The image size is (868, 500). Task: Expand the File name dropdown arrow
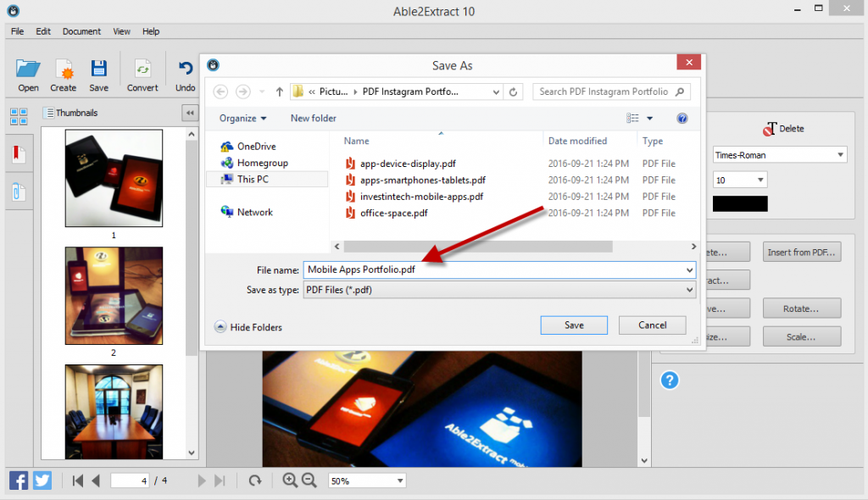point(689,270)
